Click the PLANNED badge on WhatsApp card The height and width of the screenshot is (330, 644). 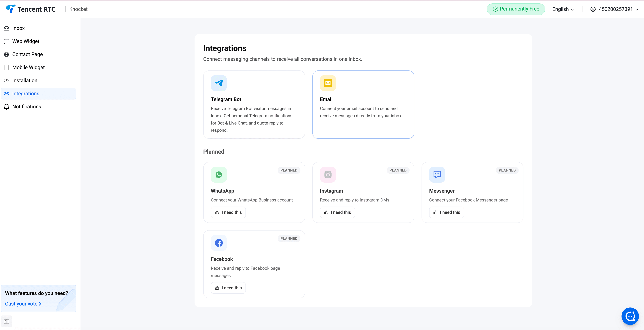[289, 170]
